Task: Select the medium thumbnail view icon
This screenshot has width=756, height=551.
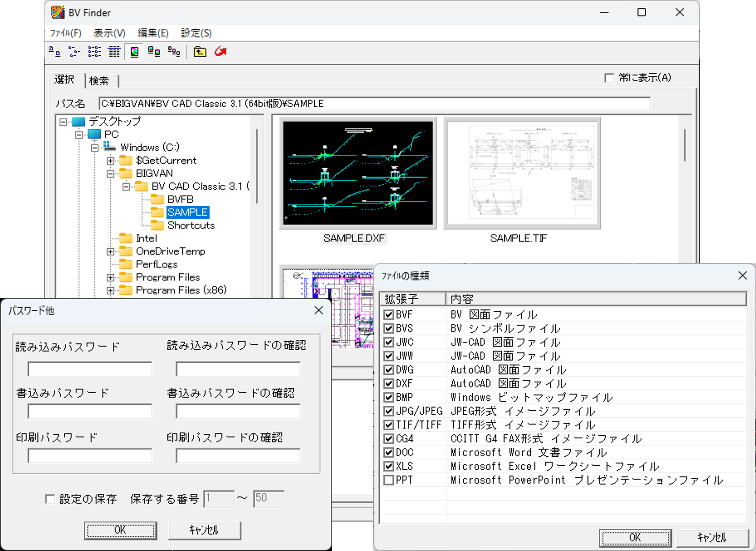Action: click(x=154, y=52)
